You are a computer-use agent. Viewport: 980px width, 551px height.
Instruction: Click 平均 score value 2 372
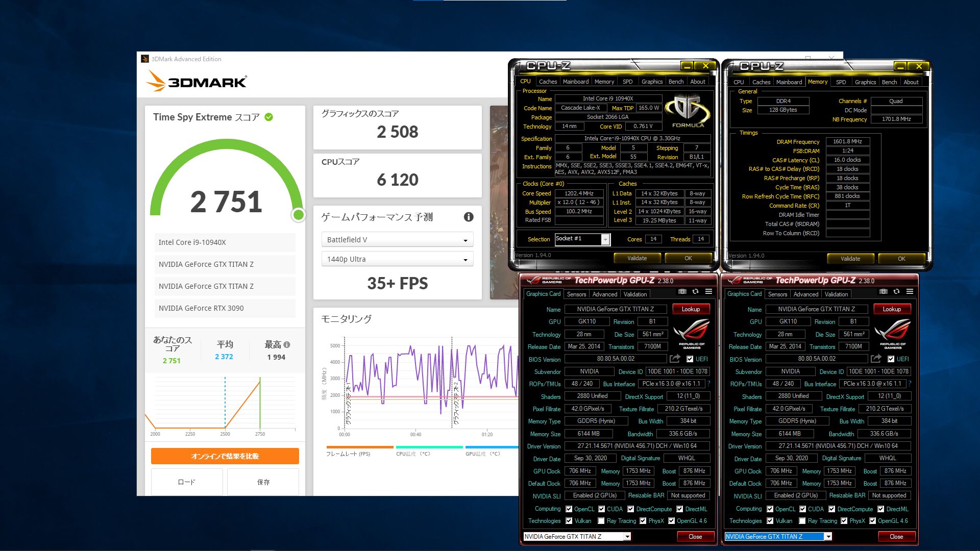point(224,357)
